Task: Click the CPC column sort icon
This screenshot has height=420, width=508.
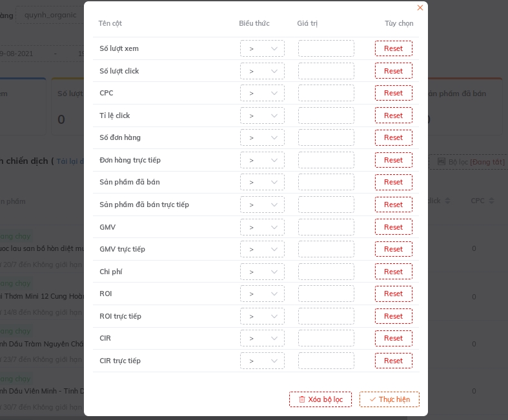Action: pyautogui.click(x=493, y=201)
